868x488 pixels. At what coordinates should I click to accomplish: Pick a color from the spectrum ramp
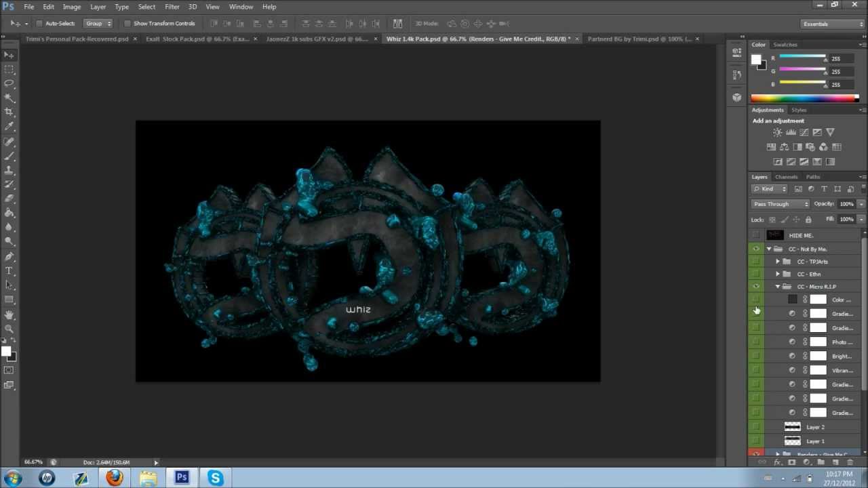[804, 98]
